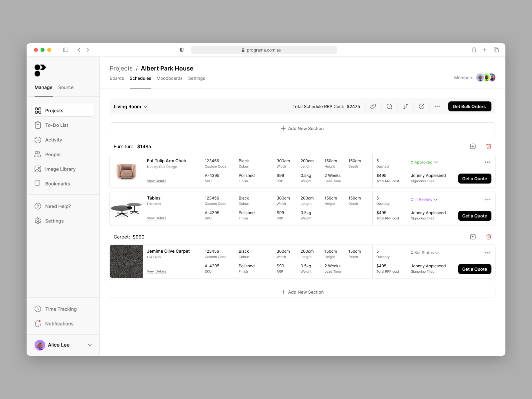
Task: Open the Boards tab
Action: click(x=117, y=78)
